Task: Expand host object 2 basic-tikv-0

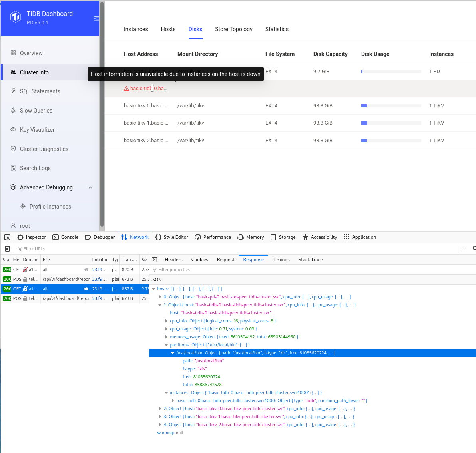Action: point(160,409)
